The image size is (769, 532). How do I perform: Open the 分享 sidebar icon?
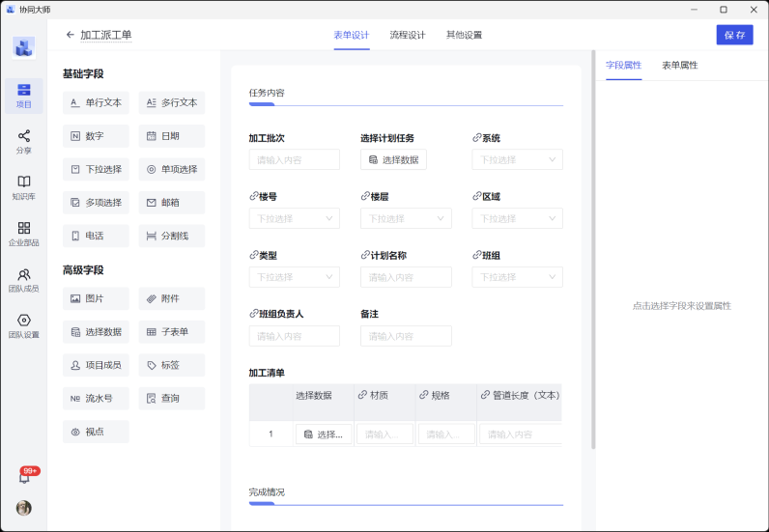24,141
